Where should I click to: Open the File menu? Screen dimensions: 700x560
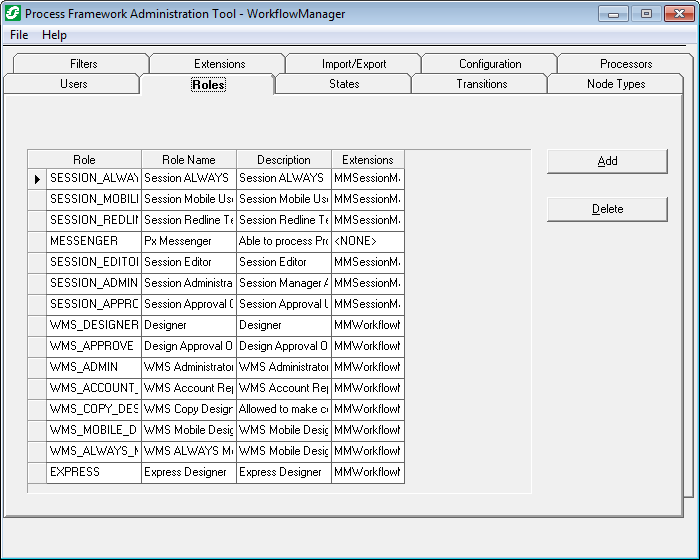[19, 35]
